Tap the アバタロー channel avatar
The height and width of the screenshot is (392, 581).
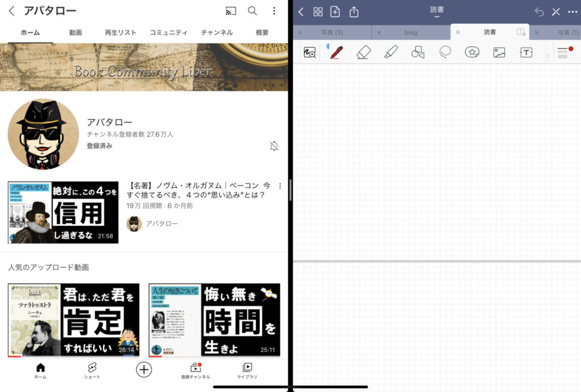click(43, 134)
